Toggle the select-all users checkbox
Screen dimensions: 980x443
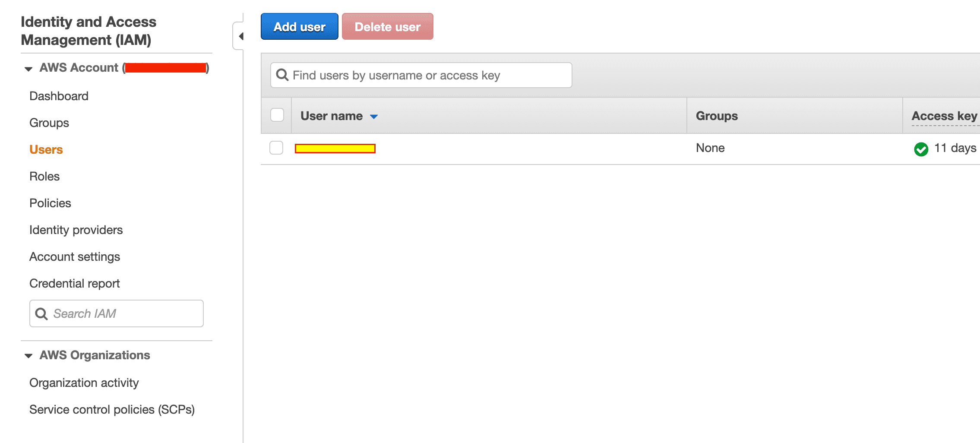[x=277, y=115]
